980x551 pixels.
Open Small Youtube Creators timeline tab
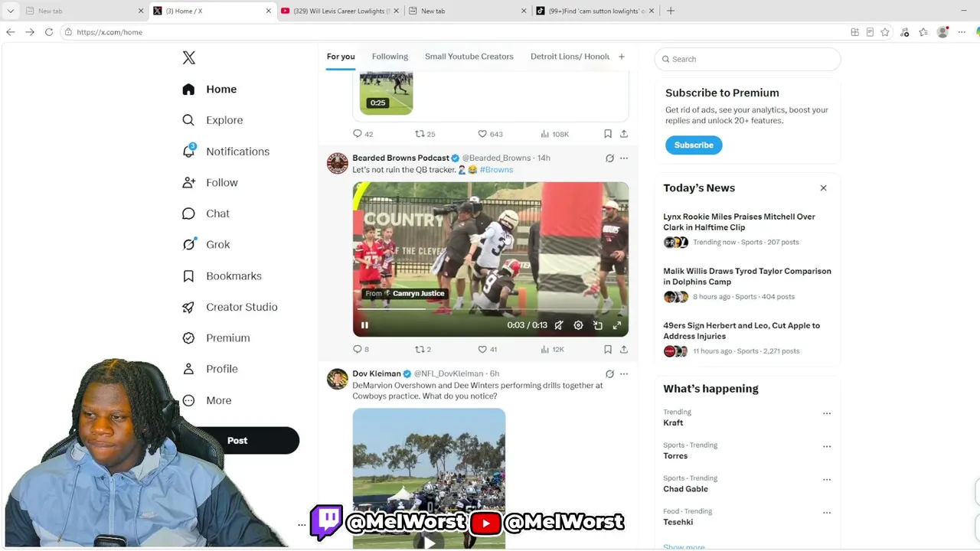(469, 57)
